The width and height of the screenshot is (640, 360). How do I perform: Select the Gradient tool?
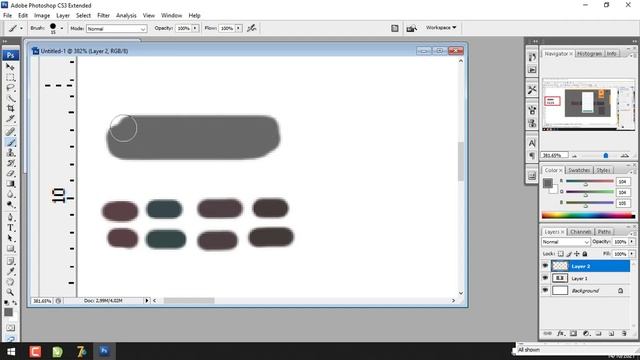pyautogui.click(x=10, y=184)
